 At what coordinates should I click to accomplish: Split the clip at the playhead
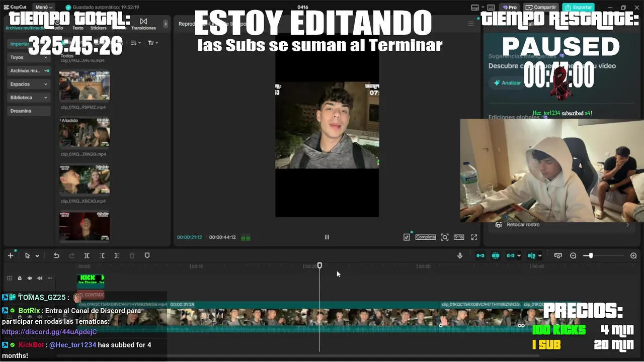tap(87, 255)
